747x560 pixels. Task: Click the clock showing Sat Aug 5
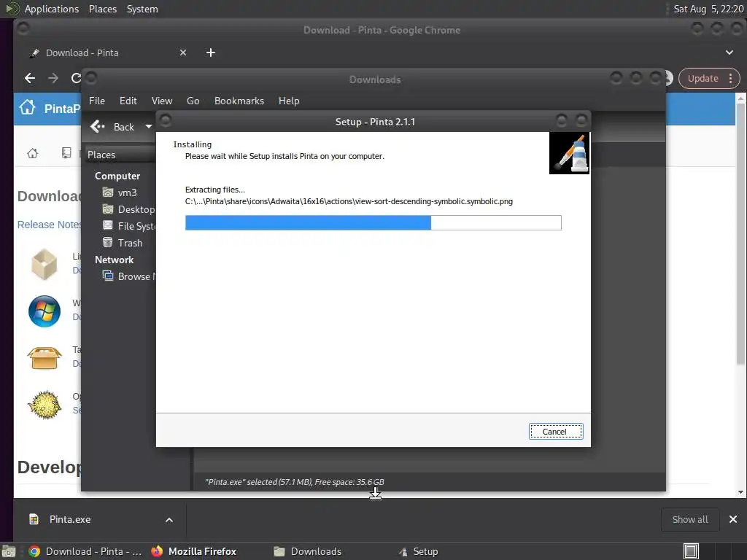[x=708, y=9]
